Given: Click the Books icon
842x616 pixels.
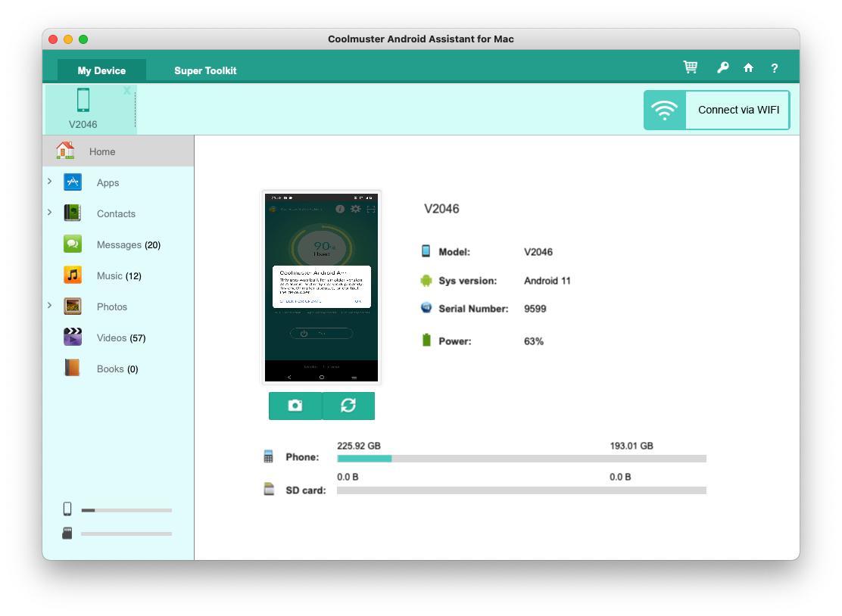Looking at the screenshot, I should pos(73,368).
